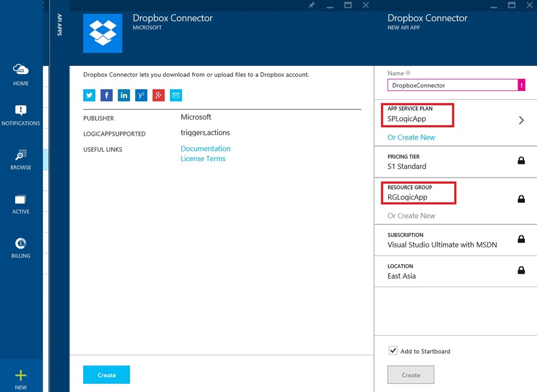This screenshot has height=392, width=537.
Task: Toggle Add to Startboard checkbox
Action: tap(393, 351)
